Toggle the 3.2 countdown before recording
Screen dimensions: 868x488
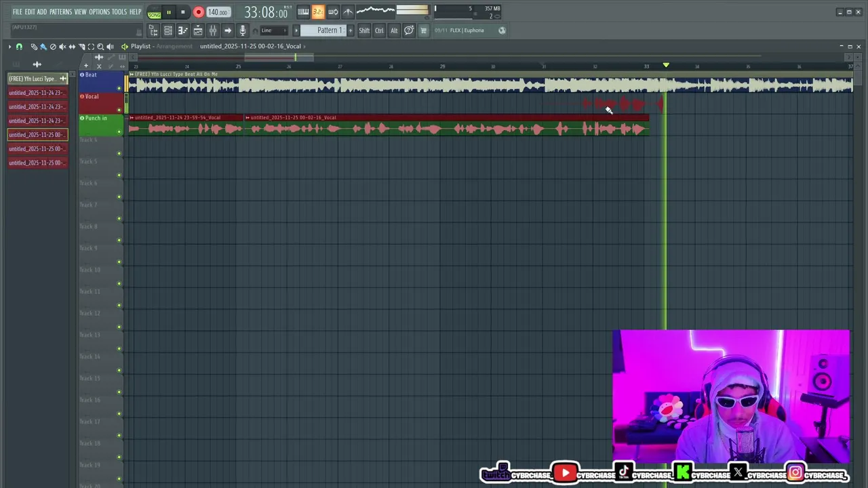(318, 12)
